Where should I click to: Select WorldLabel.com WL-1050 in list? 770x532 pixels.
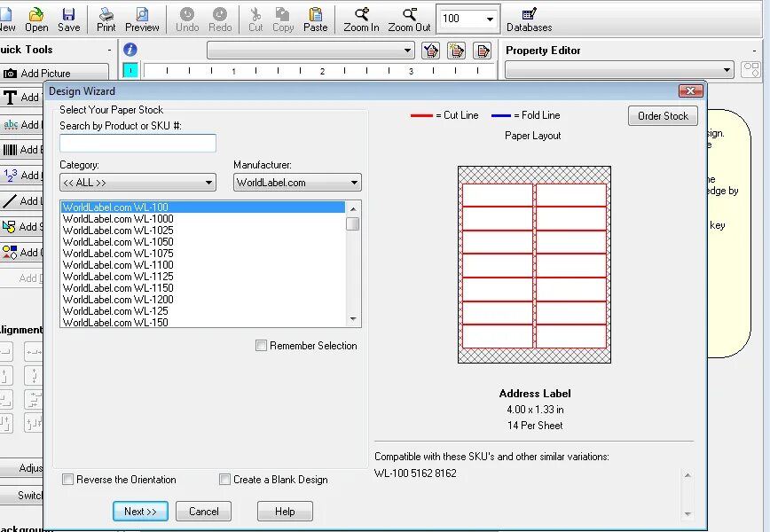point(203,242)
